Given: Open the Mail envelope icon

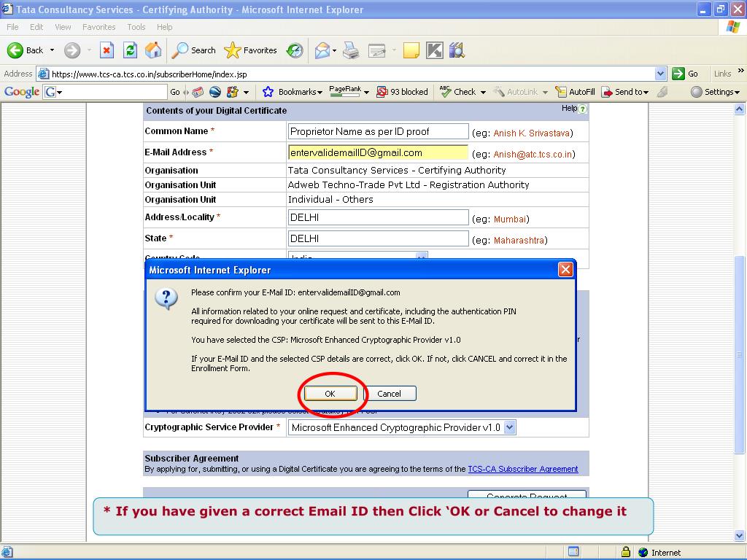Looking at the screenshot, I should [322, 50].
